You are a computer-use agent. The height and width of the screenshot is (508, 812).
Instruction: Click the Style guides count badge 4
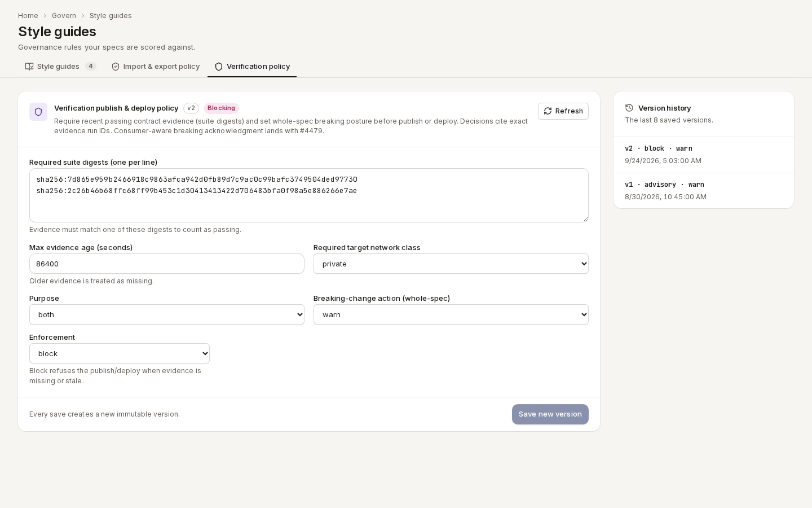point(91,67)
